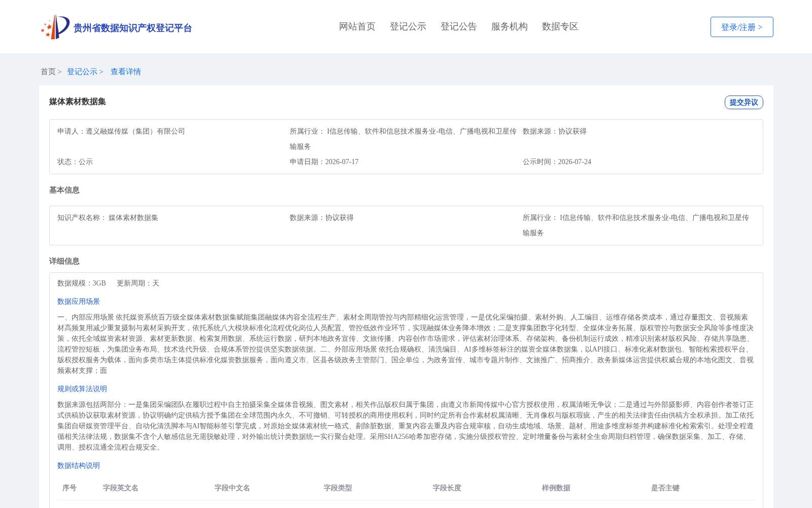Click 查看详情 breadcrumb link
Screen dimensions: 812x508
126,72
